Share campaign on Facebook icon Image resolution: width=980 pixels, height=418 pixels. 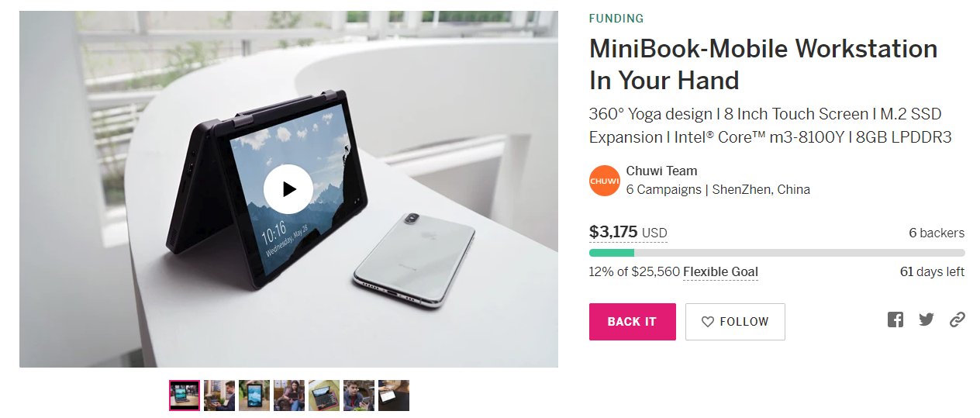pos(895,320)
